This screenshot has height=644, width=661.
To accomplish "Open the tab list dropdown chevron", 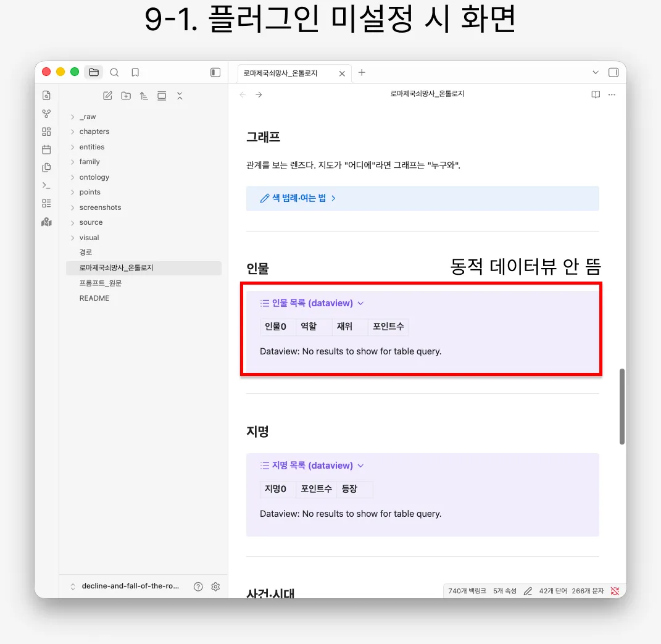I will click(595, 72).
